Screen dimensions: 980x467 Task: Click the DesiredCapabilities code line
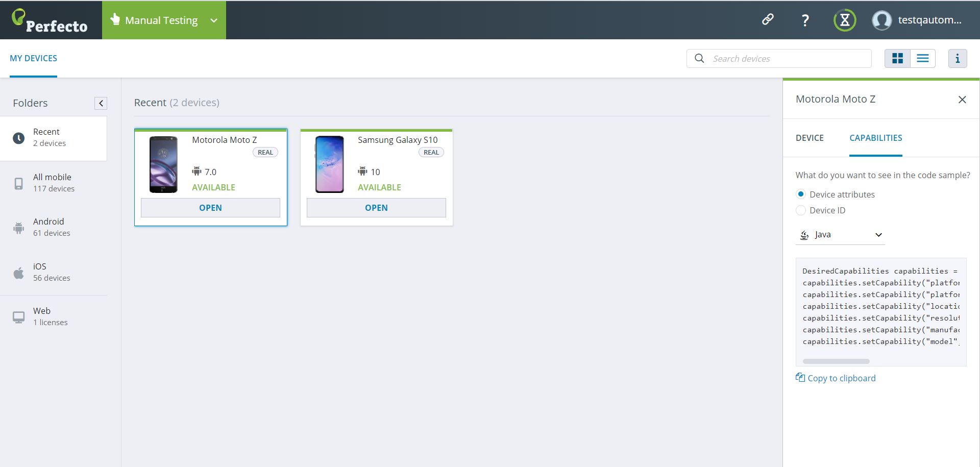click(880, 271)
